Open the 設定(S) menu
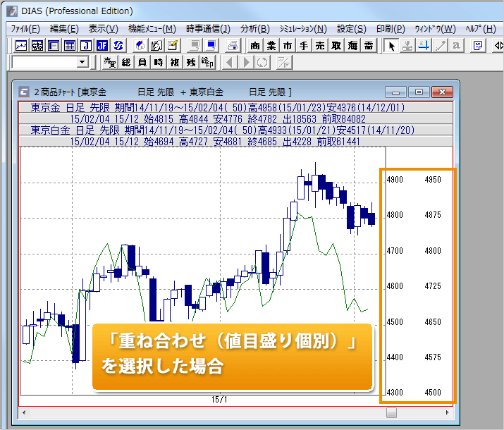Image resolution: width=504 pixels, height=430 pixels. 351,29
